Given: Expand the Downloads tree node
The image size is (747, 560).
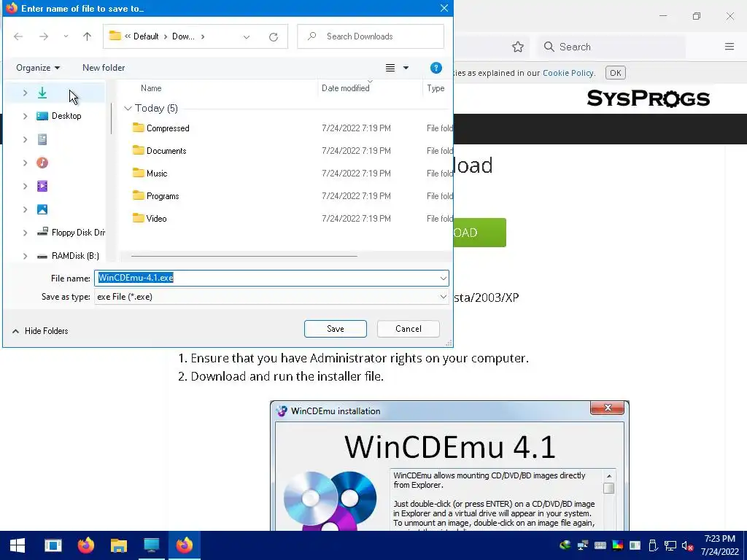Looking at the screenshot, I should 26,93.
